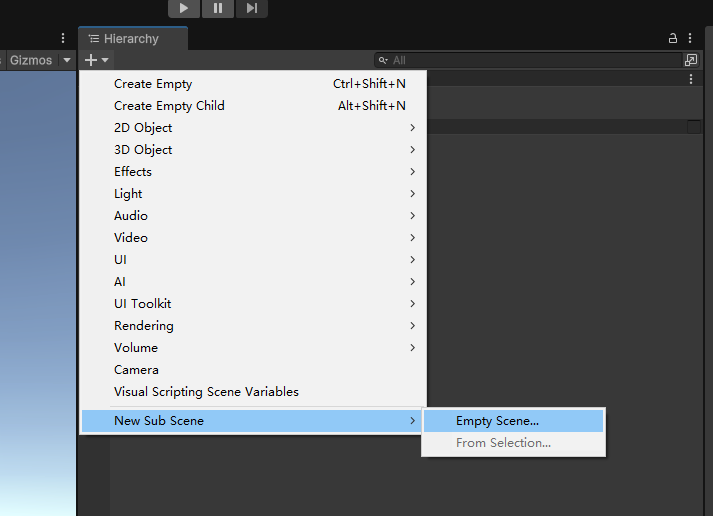The height and width of the screenshot is (516, 713).
Task: Open the UI submenu entry
Action: (254, 260)
